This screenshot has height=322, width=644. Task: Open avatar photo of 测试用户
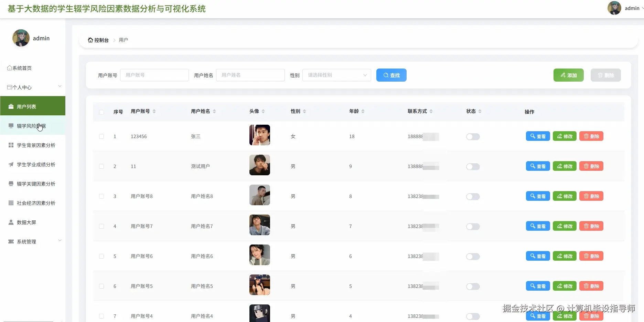click(x=260, y=165)
